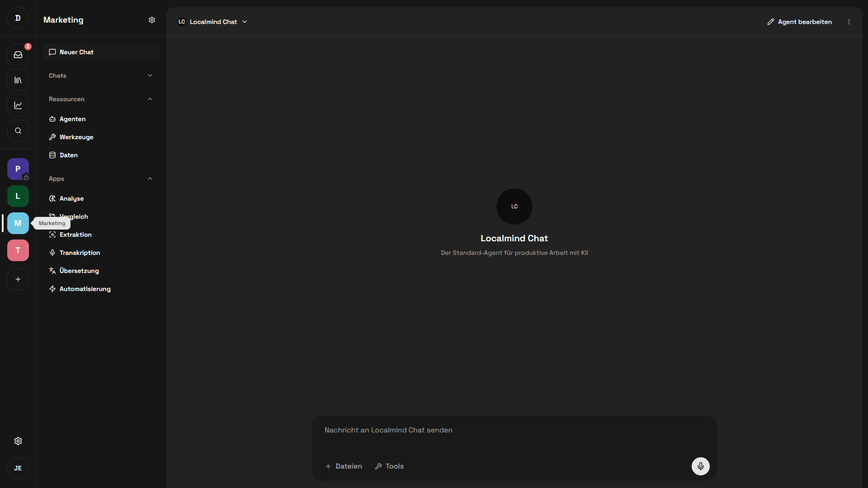Switch to the red T workspace
This screenshot has height=488, width=868.
pyautogui.click(x=18, y=250)
